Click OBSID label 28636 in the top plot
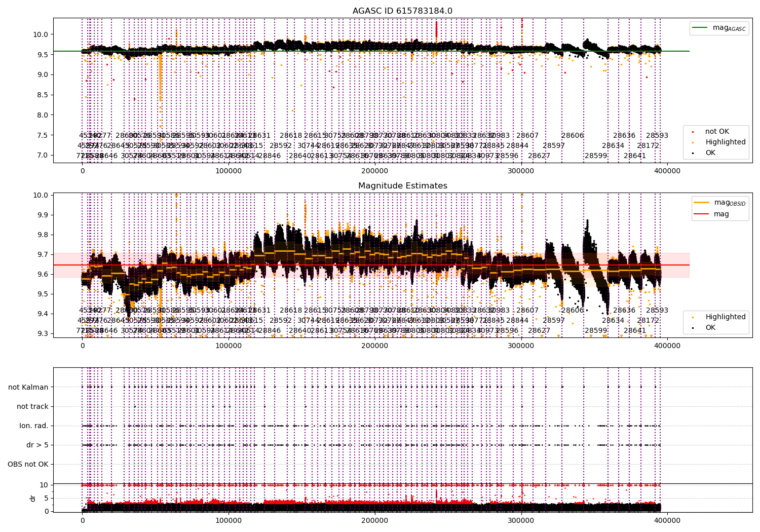This screenshot has height=532, width=760. 624,136
